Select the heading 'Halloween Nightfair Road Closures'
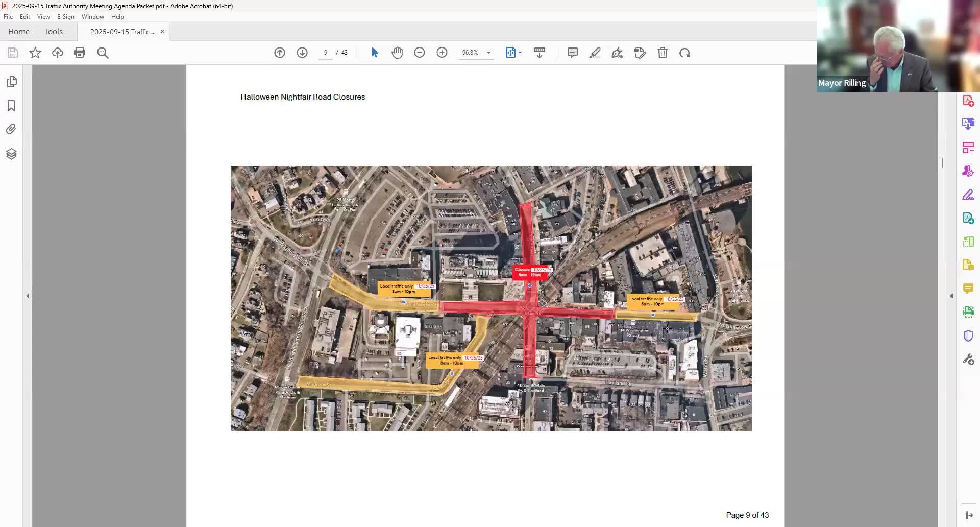 (303, 97)
